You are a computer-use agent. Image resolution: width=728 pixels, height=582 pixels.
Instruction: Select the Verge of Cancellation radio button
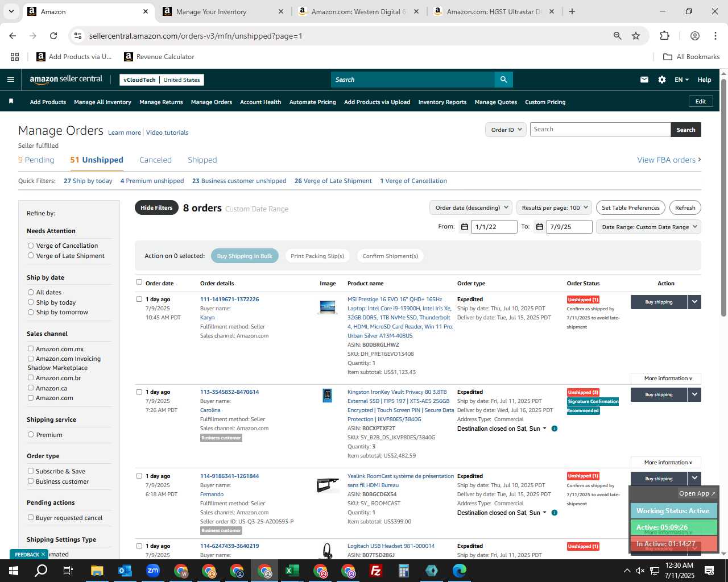[x=31, y=246]
